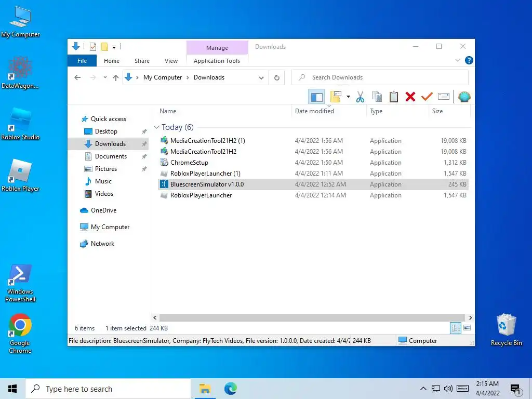
Task: Open Microsoft Edge from taskbar
Action: pos(230,389)
